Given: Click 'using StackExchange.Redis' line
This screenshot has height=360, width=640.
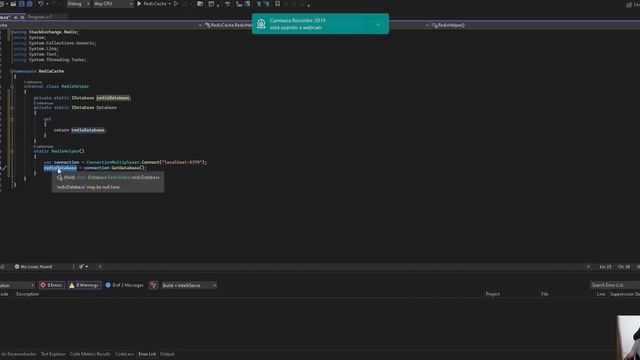Looking at the screenshot, I should click(46, 32).
